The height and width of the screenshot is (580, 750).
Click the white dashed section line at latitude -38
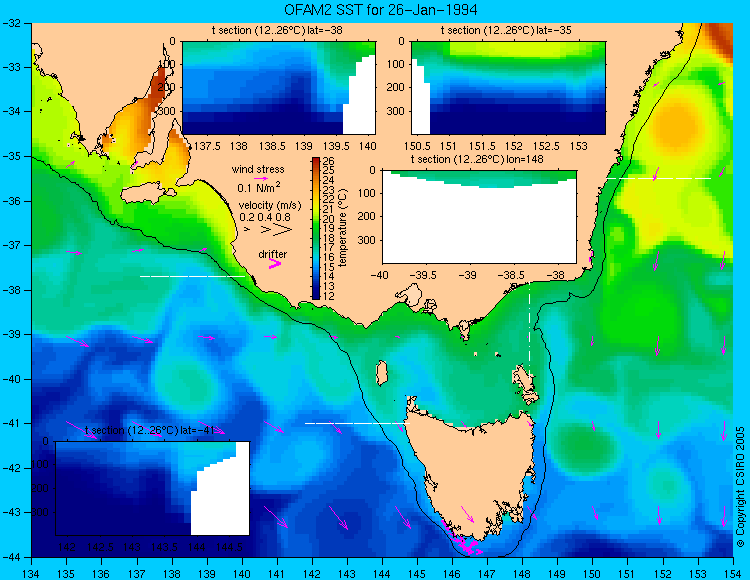point(192,276)
